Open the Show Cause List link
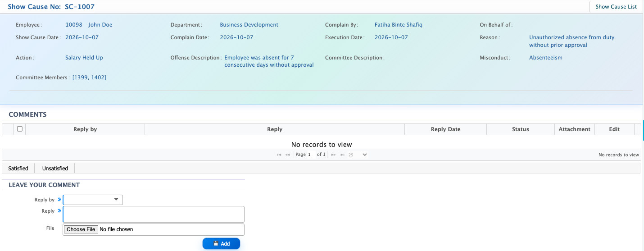The image size is (644, 251). coord(616,7)
